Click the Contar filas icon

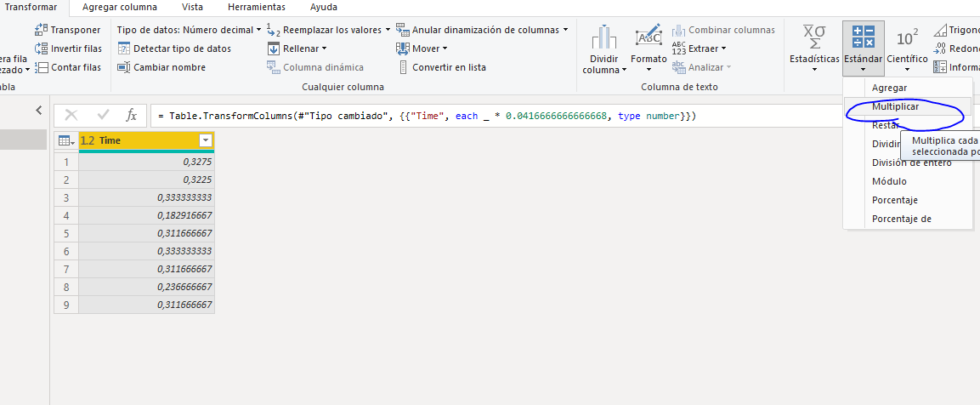[42, 67]
